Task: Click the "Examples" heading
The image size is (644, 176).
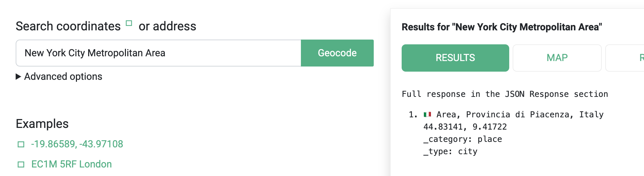Action: click(42, 123)
